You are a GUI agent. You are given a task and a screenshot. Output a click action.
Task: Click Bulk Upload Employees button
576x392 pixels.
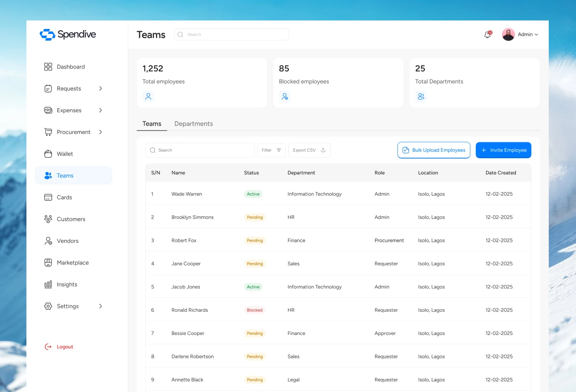(x=434, y=150)
